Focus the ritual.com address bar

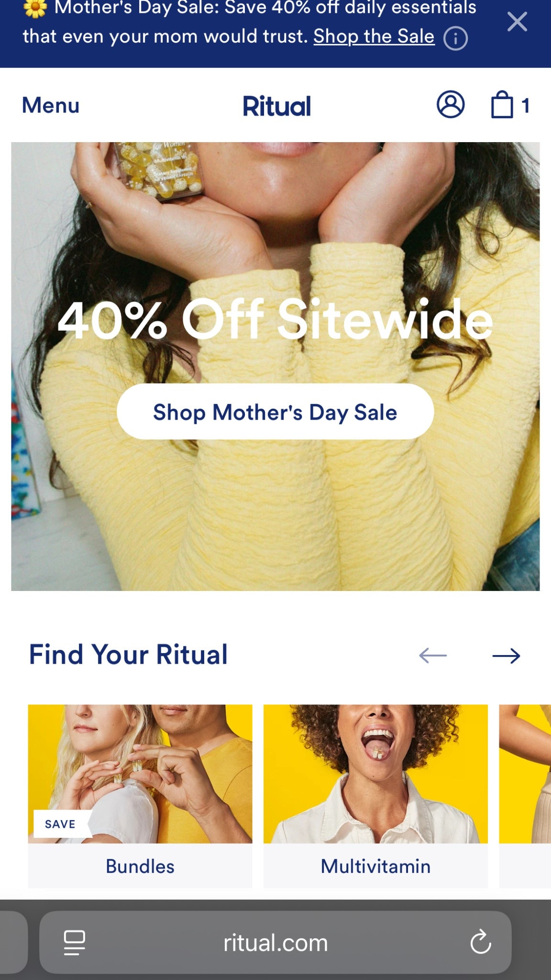275,942
